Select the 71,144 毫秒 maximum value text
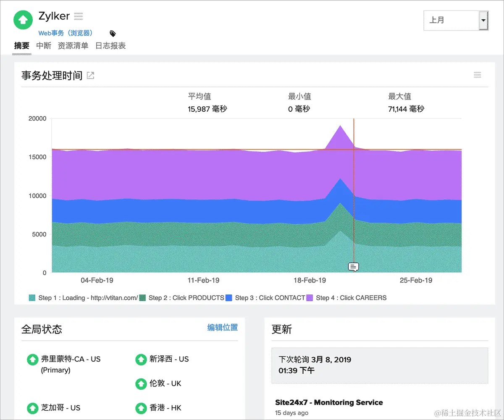Image resolution: width=504 pixels, height=420 pixels. click(406, 109)
